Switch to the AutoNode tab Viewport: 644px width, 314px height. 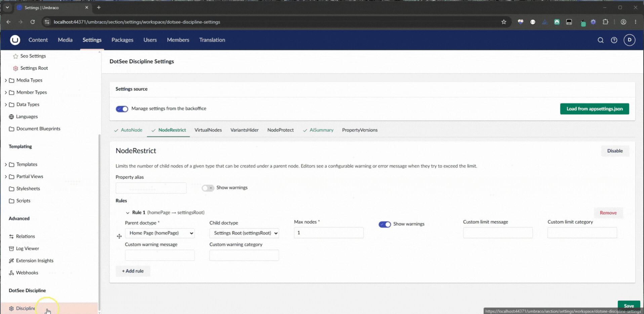(128, 130)
